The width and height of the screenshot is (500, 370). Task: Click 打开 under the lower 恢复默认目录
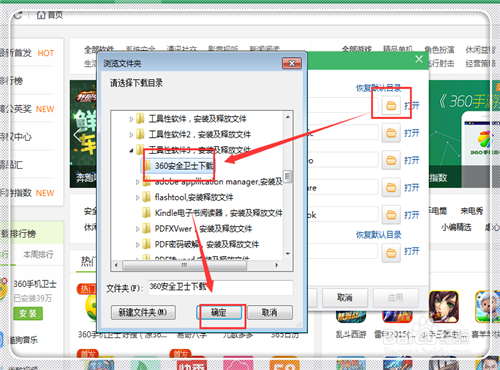tap(412, 251)
